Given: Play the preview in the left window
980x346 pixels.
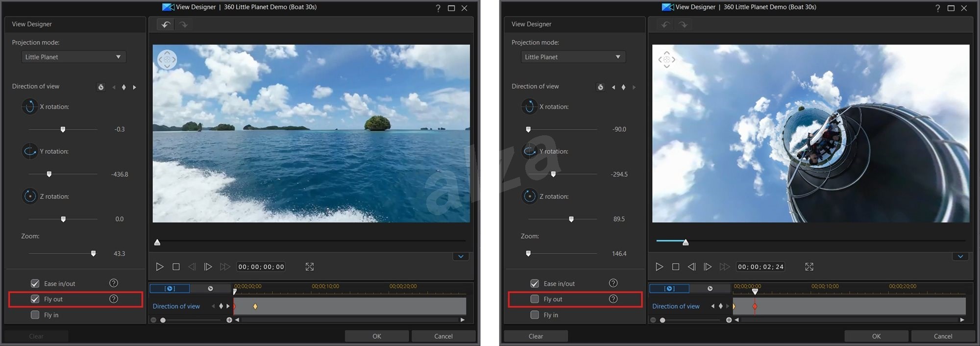Looking at the screenshot, I should tap(160, 267).
